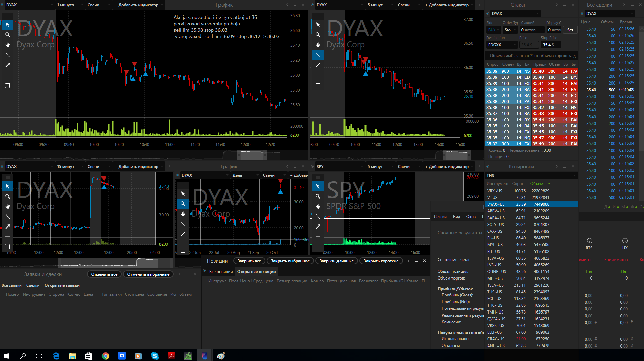
Task: Click the RTS clock icon
Action: 590,241
